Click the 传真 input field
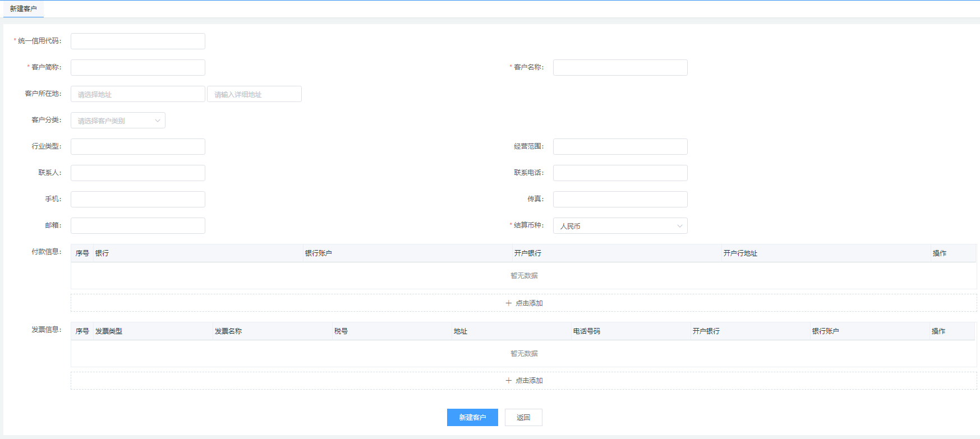 (x=620, y=199)
